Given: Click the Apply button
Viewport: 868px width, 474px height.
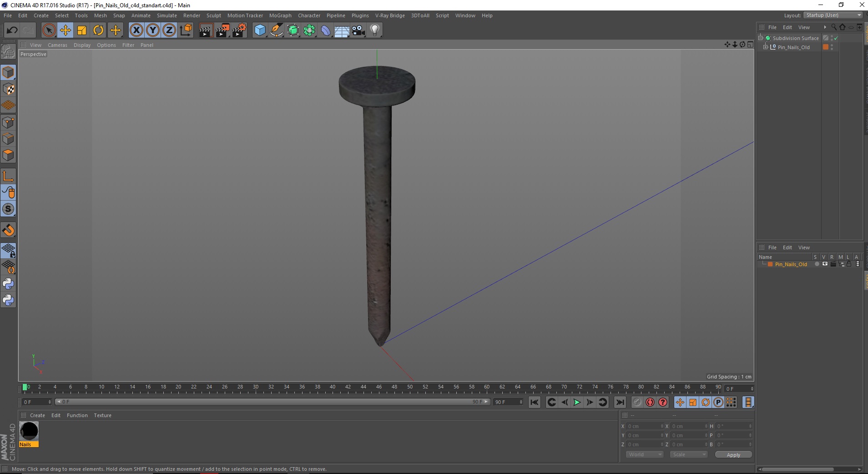Looking at the screenshot, I should 733,454.
